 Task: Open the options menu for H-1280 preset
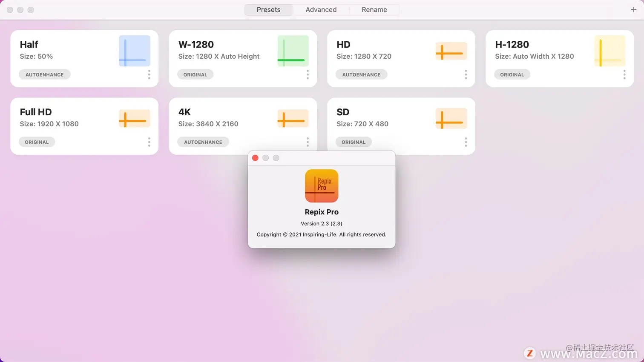tap(624, 74)
